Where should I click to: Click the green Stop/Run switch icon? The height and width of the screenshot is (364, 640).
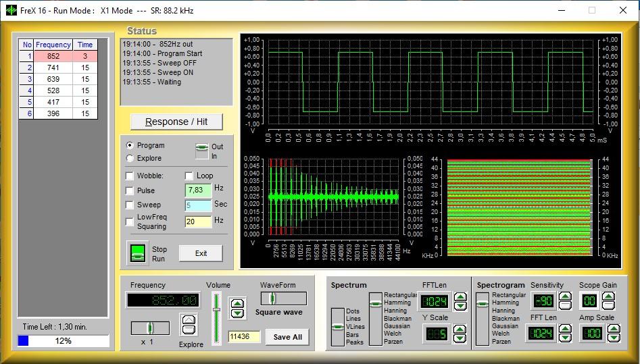click(x=137, y=253)
